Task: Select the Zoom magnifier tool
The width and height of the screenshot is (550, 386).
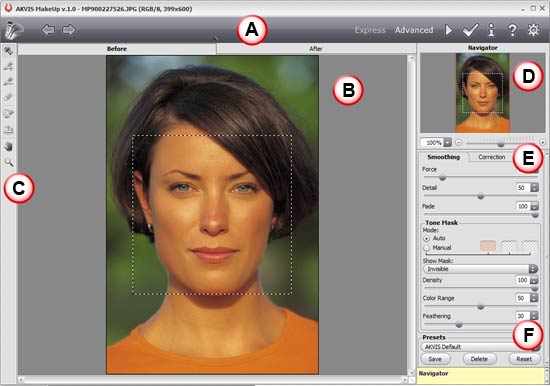Action: point(8,162)
